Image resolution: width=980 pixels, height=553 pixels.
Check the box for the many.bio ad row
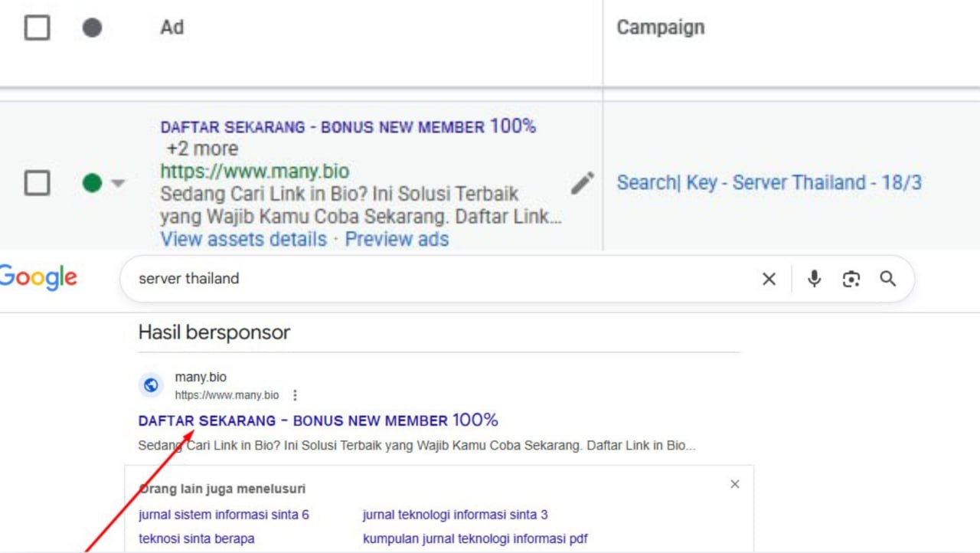[38, 183]
